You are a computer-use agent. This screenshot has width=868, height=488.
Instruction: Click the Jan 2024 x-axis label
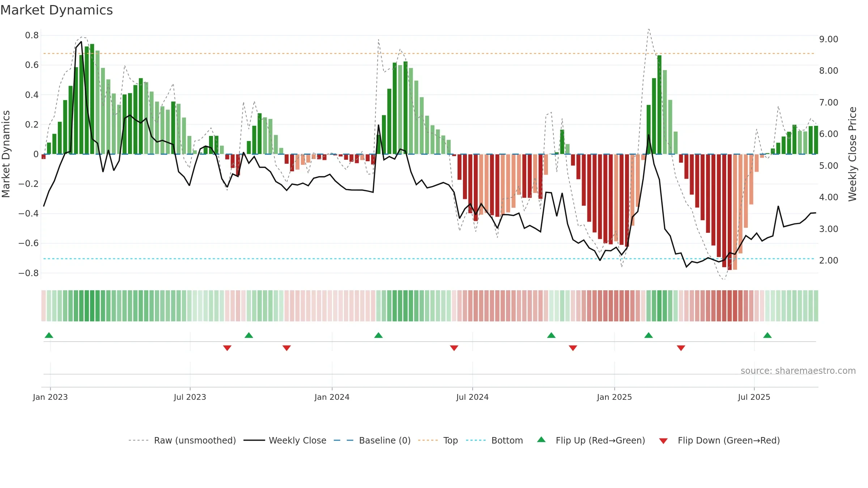coord(332,397)
